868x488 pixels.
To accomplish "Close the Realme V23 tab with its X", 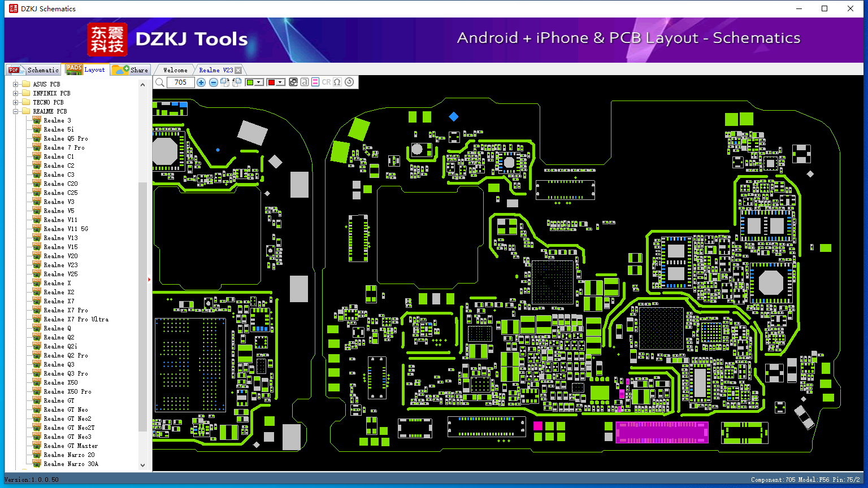I will click(238, 70).
